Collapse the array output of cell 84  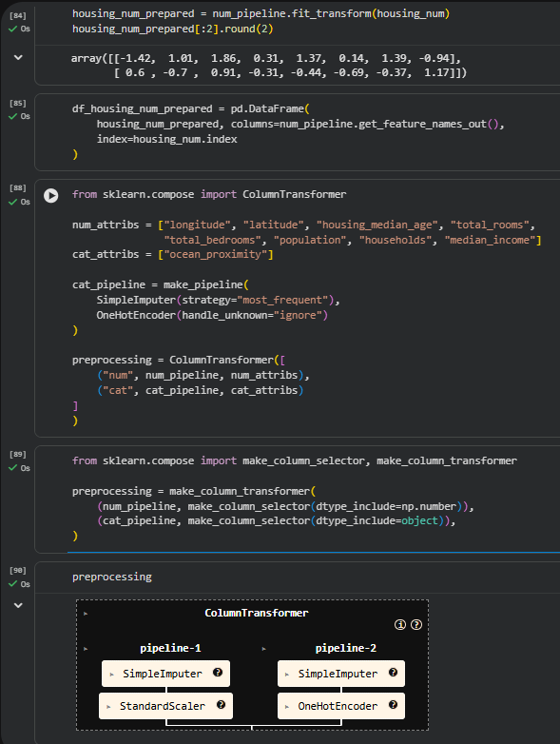coord(18,57)
